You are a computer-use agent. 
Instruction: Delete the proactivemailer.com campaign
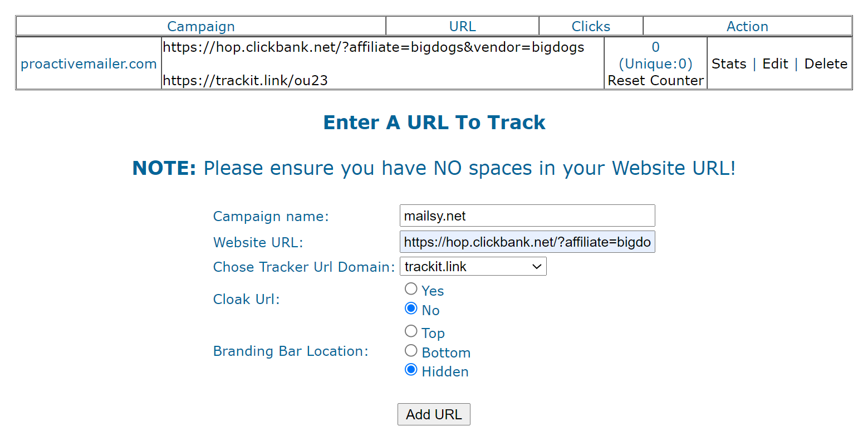pyautogui.click(x=826, y=63)
